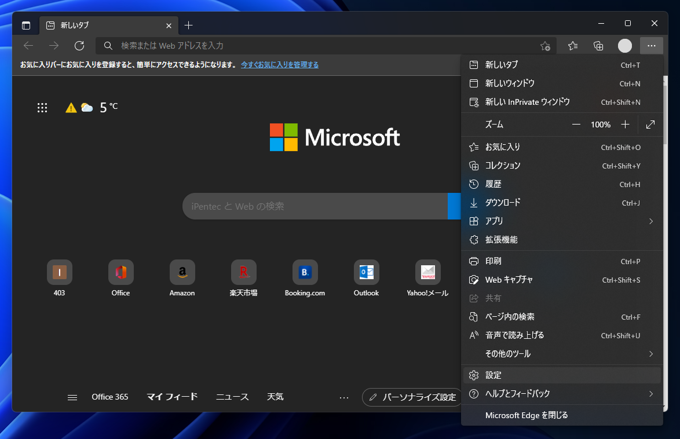Select 音声で読み上げる menu item

click(x=562, y=335)
